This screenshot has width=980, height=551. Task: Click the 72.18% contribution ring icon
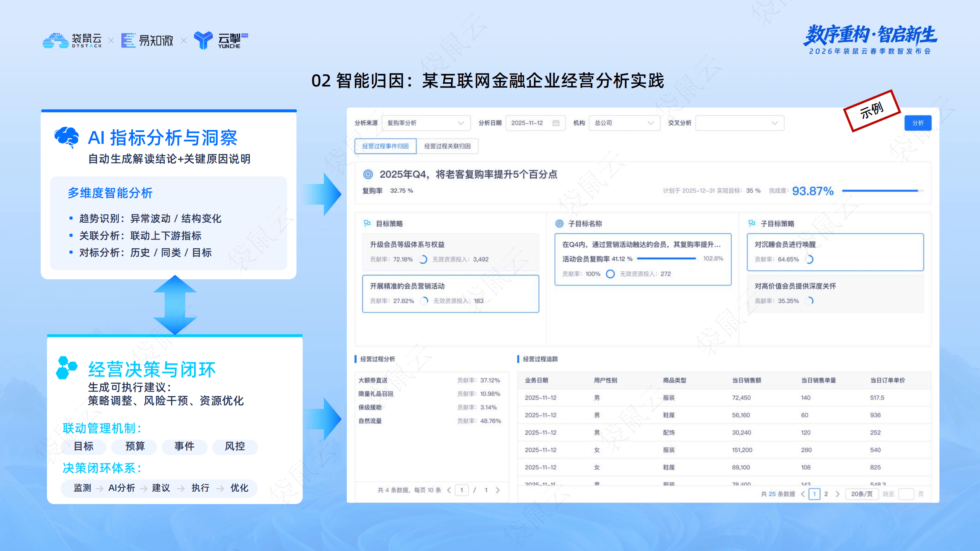pyautogui.click(x=423, y=259)
